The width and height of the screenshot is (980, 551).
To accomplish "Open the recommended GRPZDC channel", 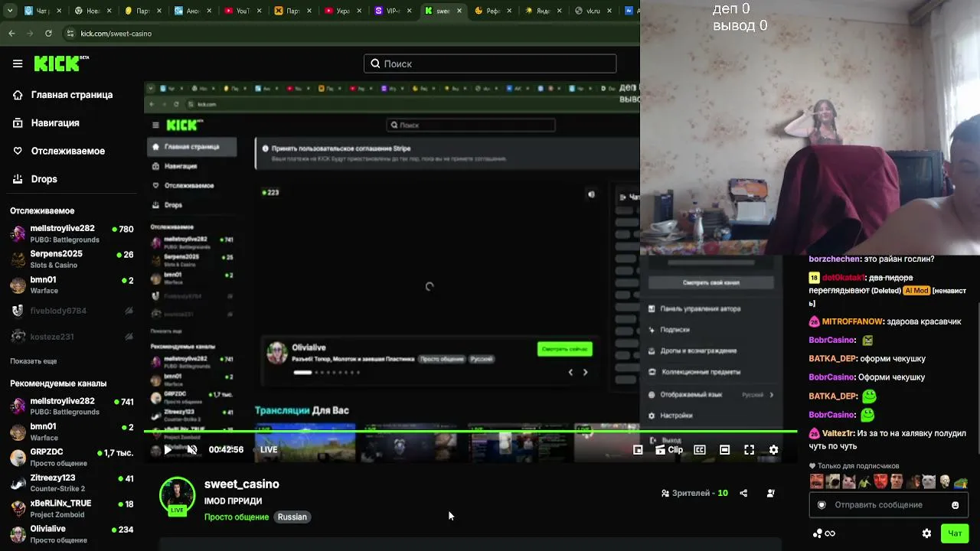I will [72, 457].
